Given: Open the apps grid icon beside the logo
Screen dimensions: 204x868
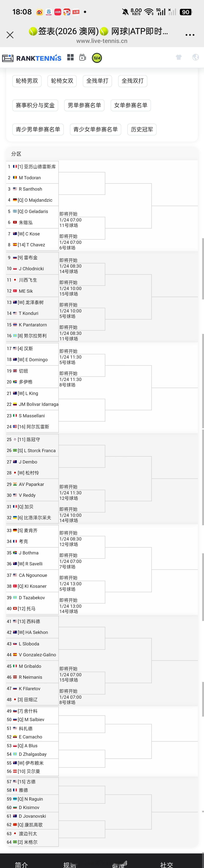Looking at the screenshot, I should pyautogui.click(x=70, y=57).
